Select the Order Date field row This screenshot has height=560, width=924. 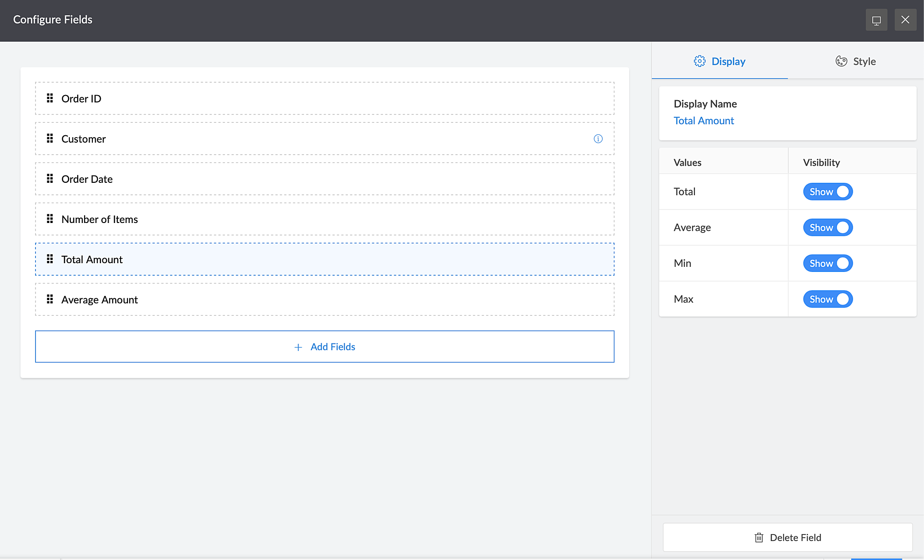click(x=324, y=179)
